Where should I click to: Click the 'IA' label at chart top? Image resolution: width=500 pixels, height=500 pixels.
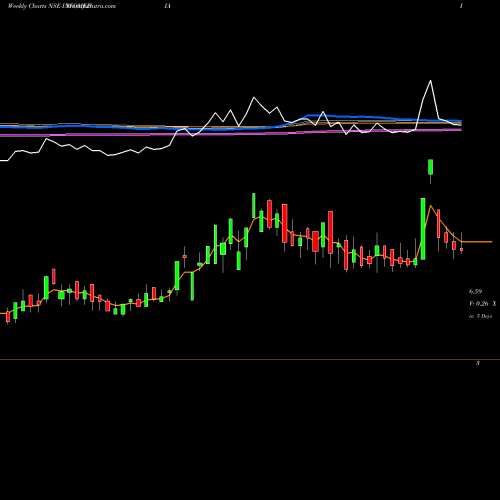(x=167, y=6)
